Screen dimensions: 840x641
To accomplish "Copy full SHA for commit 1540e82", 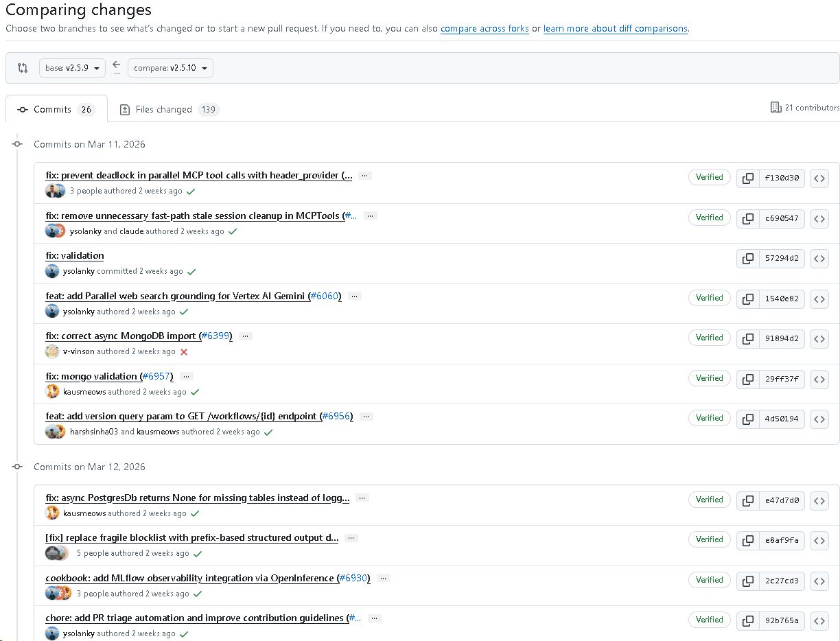I will tap(748, 299).
